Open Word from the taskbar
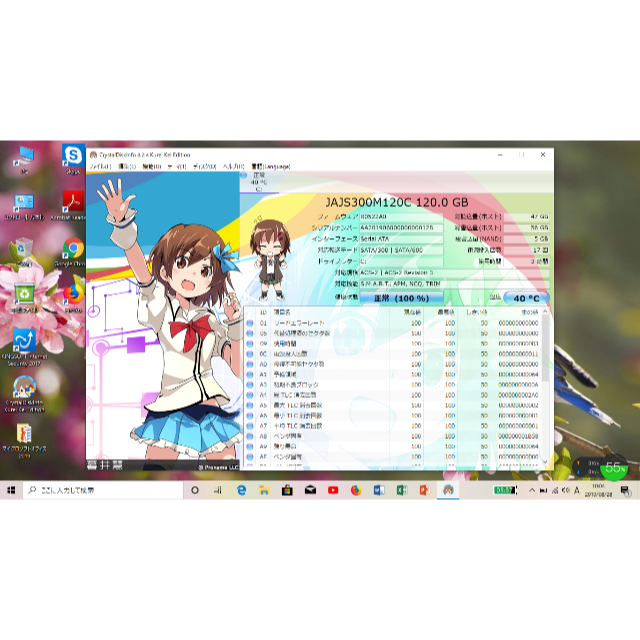Viewport: 640px width, 640px height. coord(379,490)
